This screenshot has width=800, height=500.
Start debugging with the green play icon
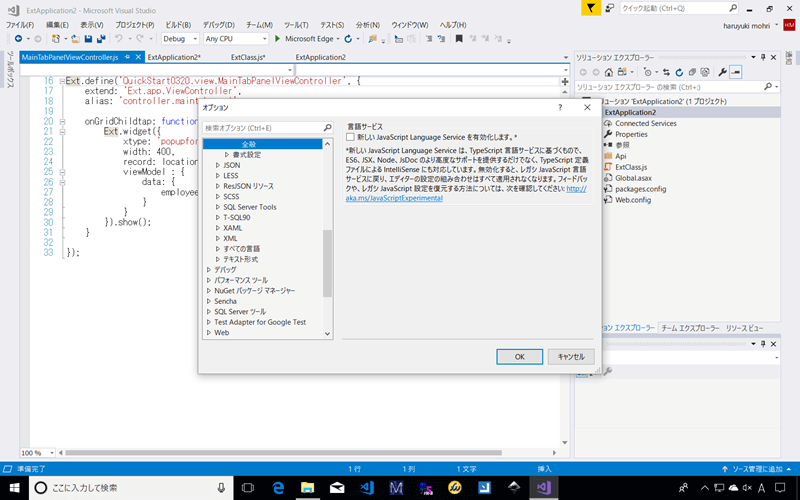(278, 39)
